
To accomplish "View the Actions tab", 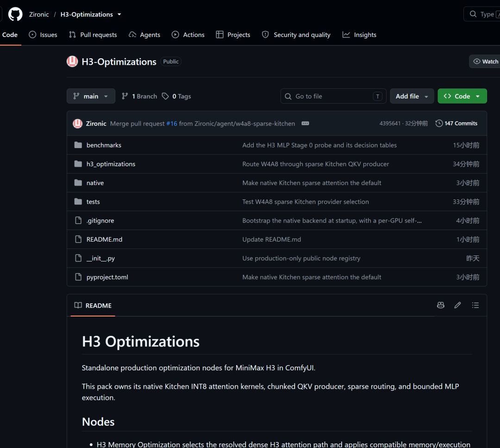I will click(x=188, y=35).
